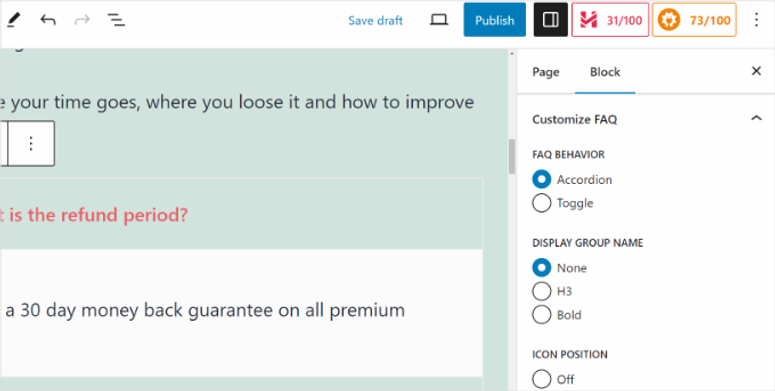Collapse the Customize FAQ section

tap(756, 119)
